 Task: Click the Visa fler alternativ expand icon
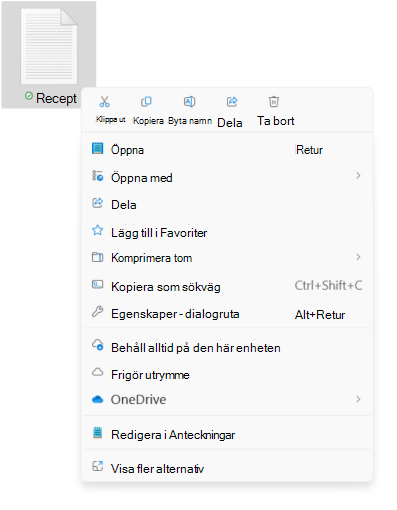click(x=97, y=466)
